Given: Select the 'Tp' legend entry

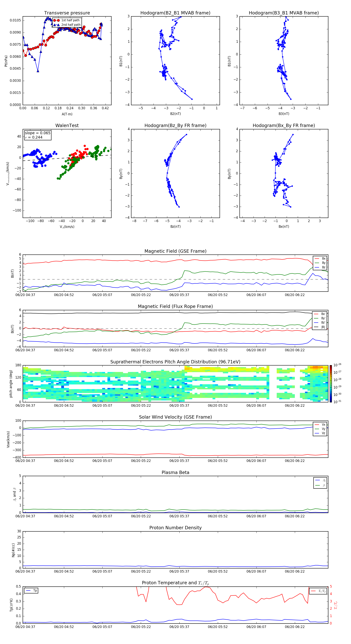Looking at the screenshot, I should 31,591.
